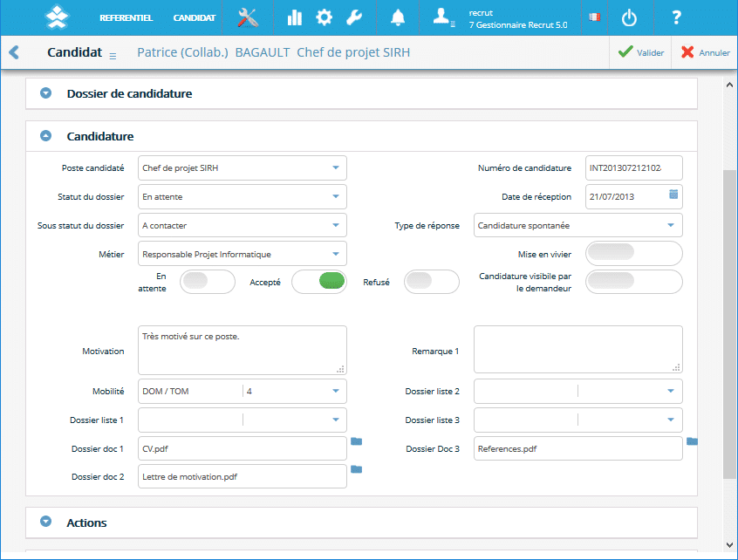Click the Lettre de motivation.pdf field
This screenshot has height=560, width=738.
(x=243, y=476)
